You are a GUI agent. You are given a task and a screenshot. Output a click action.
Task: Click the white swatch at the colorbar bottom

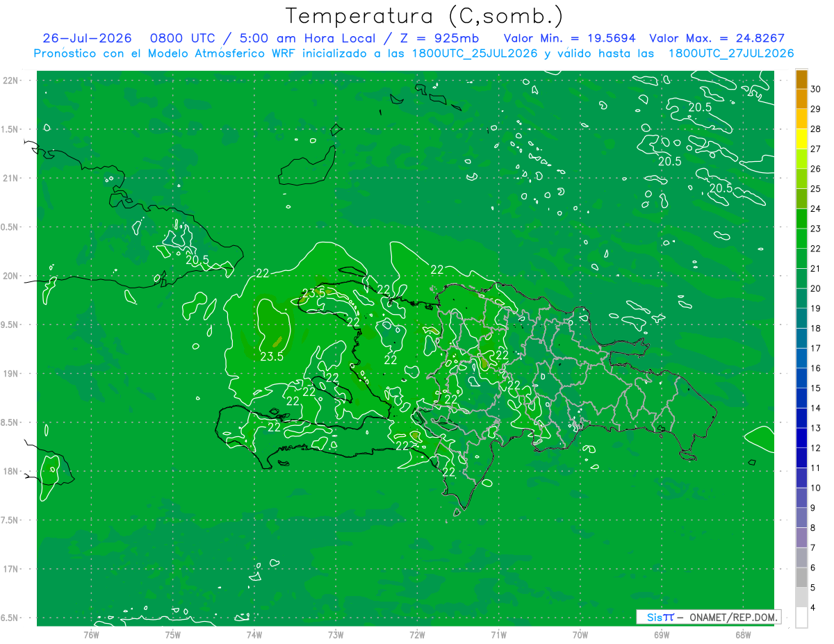801,617
